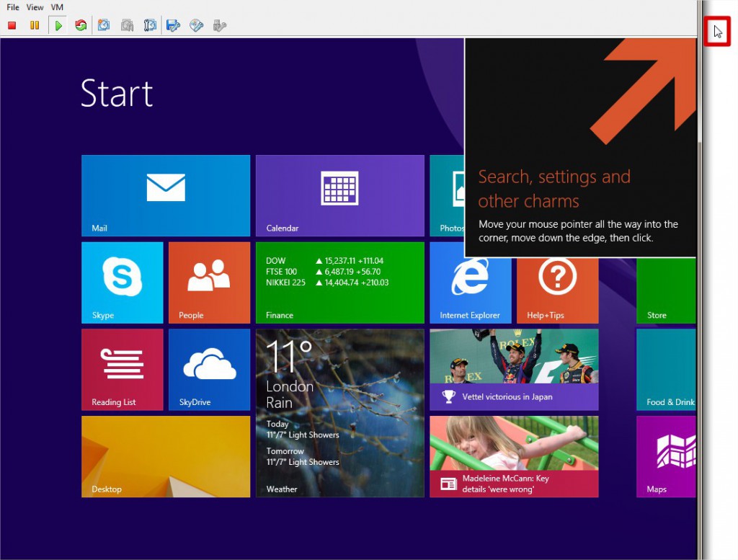
Task: Open the SkyDrive tile
Action: point(210,370)
